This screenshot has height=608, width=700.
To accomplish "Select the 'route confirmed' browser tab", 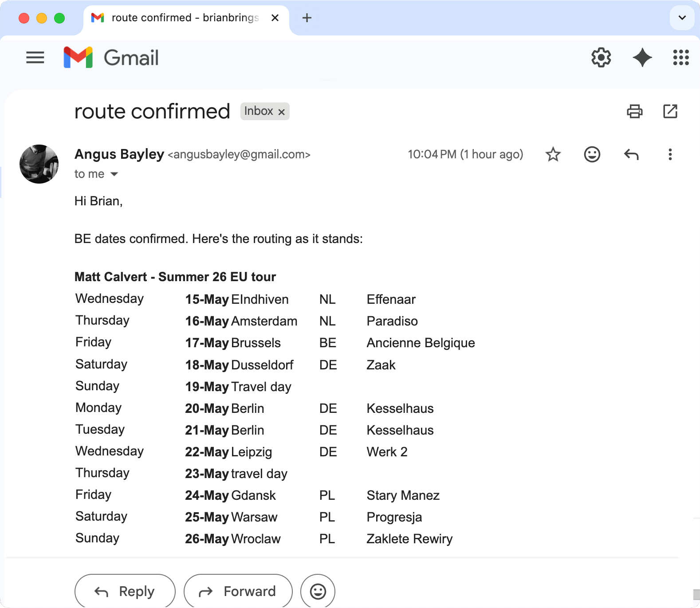I will (x=177, y=18).
